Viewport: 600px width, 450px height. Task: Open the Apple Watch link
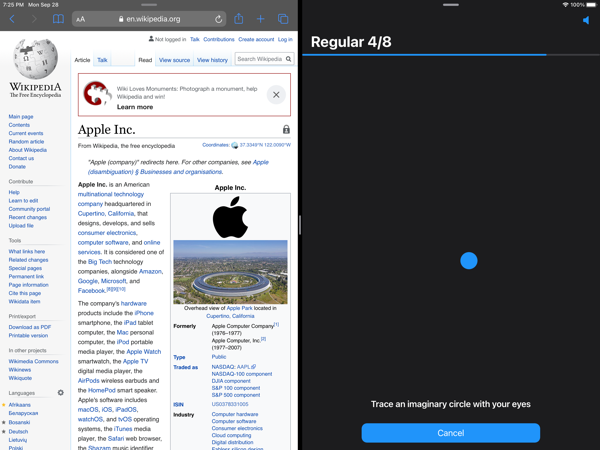click(144, 352)
